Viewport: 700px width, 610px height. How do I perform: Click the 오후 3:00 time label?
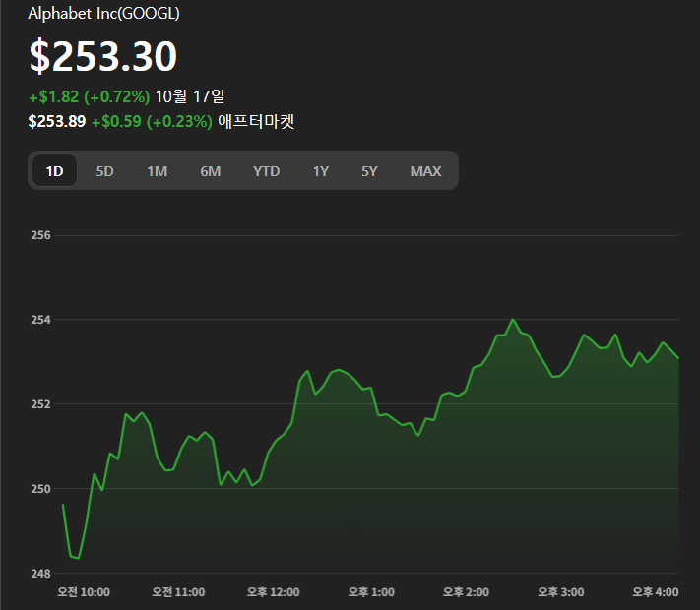561,592
